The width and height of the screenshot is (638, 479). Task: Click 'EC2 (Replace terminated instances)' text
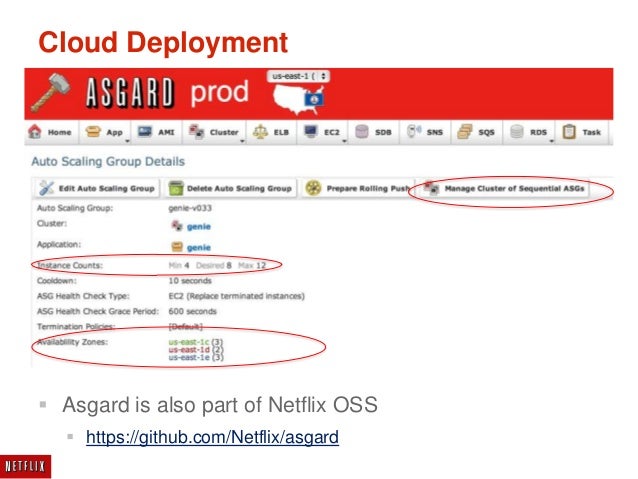pyautogui.click(x=236, y=296)
